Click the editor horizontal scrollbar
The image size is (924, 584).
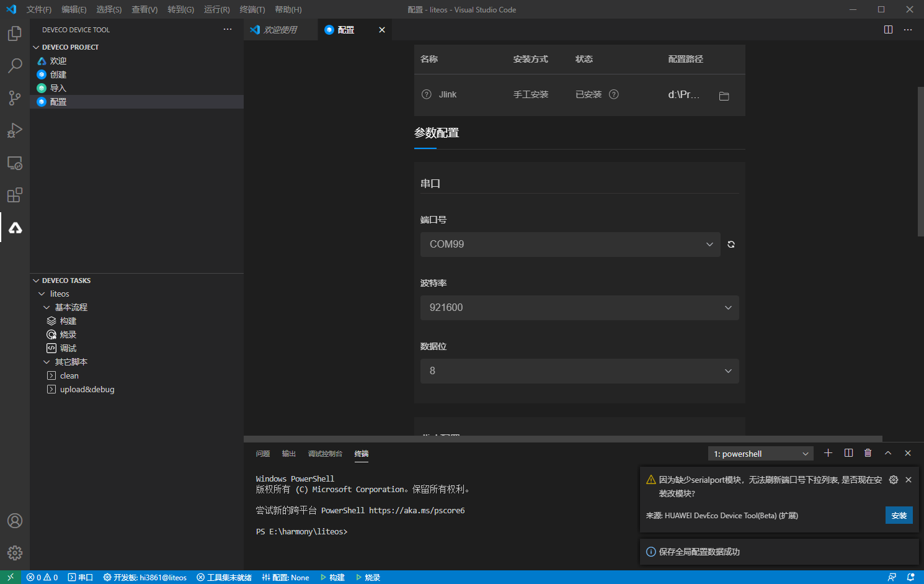[563, 439]
